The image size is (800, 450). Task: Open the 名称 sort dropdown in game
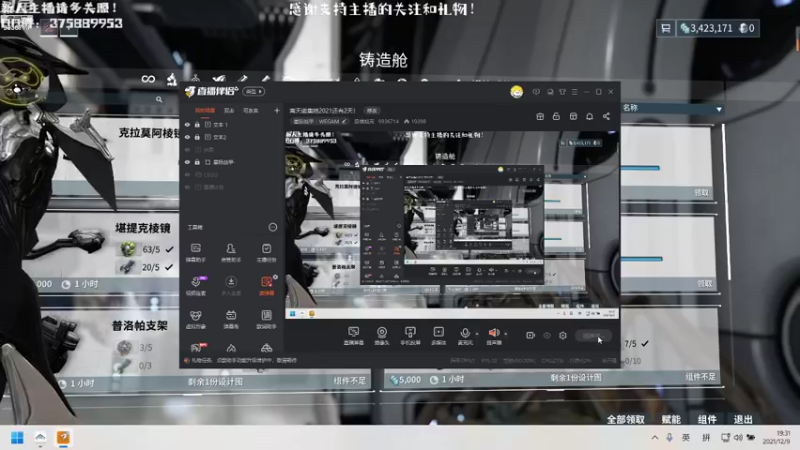[x=672, y=108]
